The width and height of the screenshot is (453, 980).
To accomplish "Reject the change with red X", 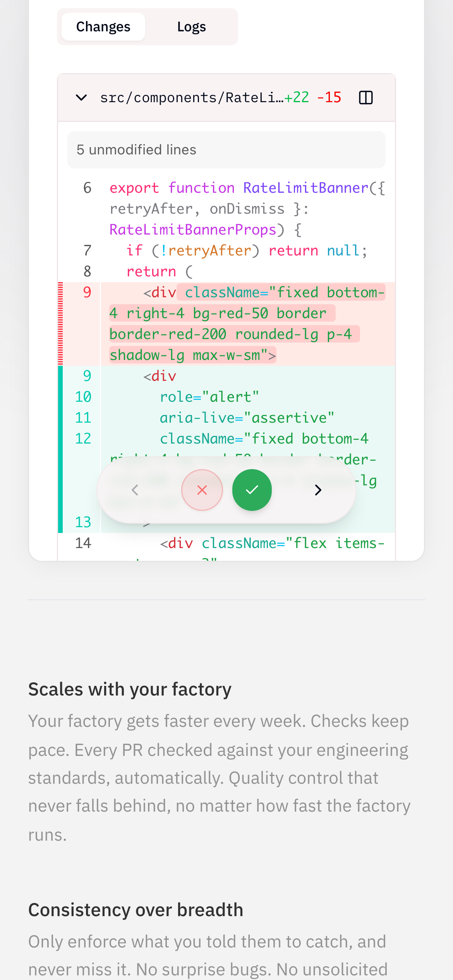I will (202, 490).
